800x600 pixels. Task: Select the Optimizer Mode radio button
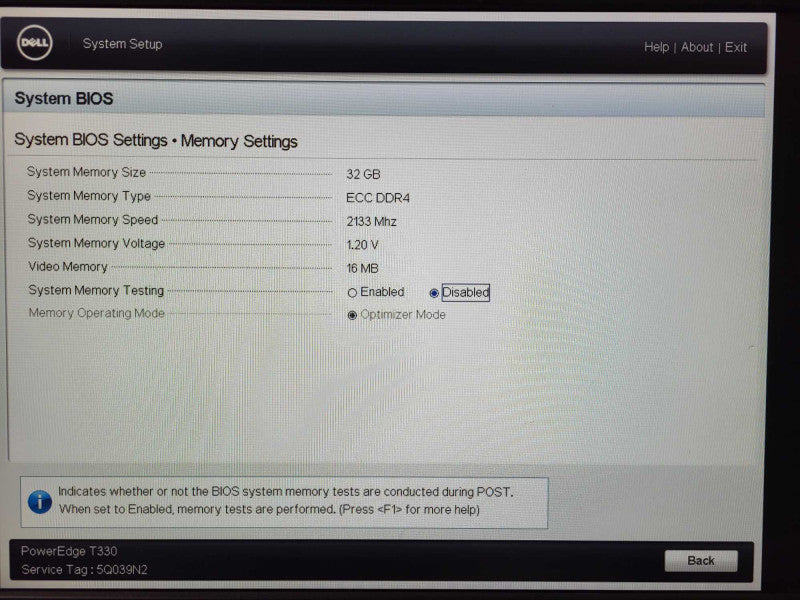tap(352, 315)
